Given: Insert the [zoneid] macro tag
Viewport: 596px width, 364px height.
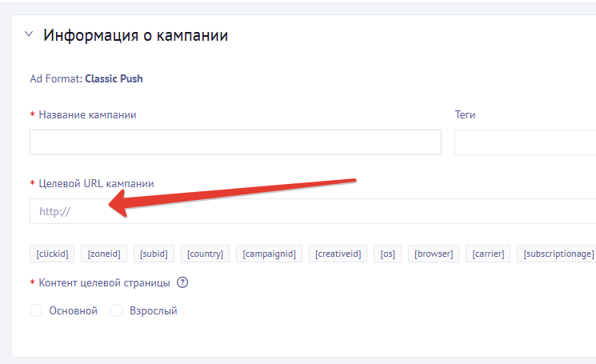Looking at the screenshot, I should pyautogui.click(x=104, y=254).
